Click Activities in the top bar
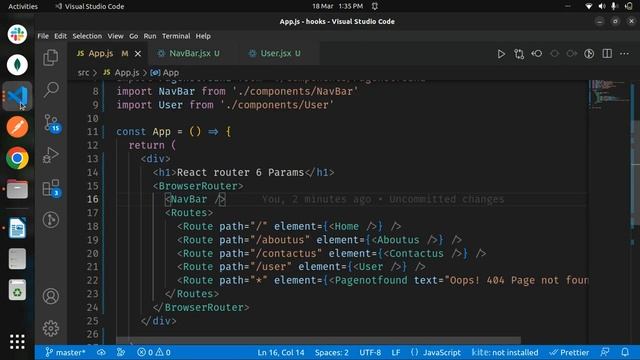640x360 pixels. tap(23, 6)
